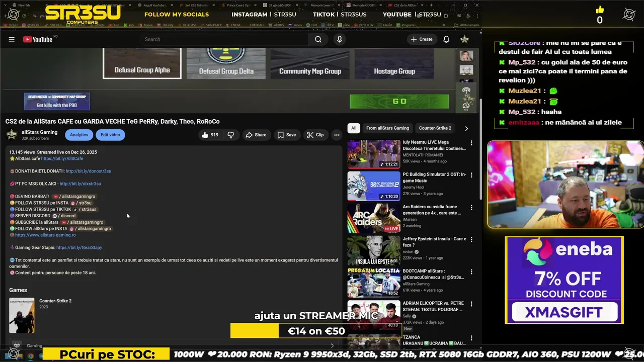The width and height of the screenshot is (644, 362).
Task: Click the green GO button in video
Action: 399,101
